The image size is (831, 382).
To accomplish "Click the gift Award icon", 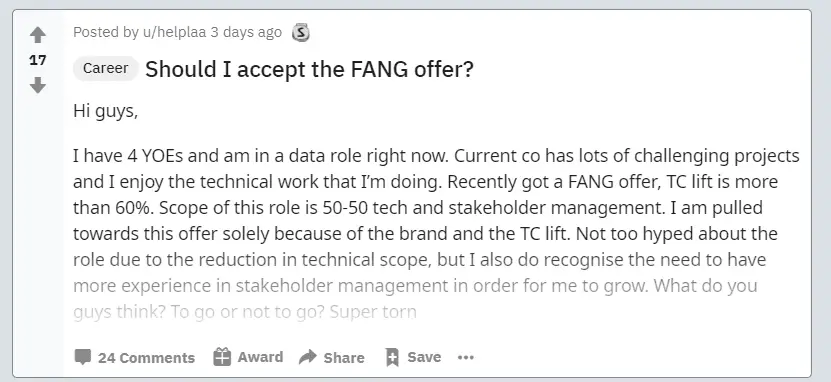I will pyautogui.click(x=222, y=357).
